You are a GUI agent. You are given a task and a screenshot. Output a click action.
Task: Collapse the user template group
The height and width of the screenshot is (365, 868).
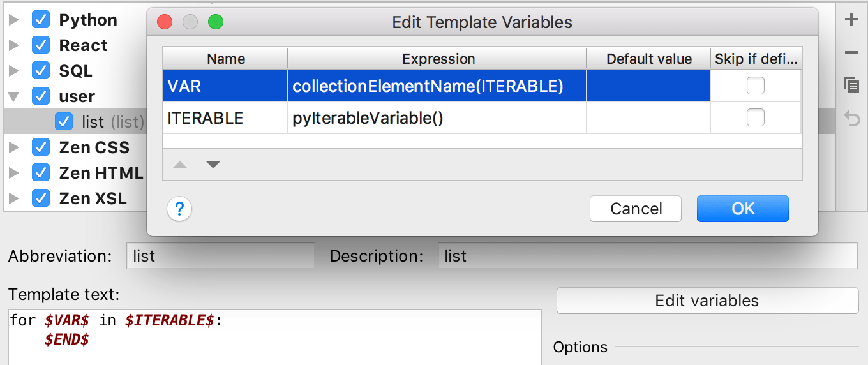(14, 97)
